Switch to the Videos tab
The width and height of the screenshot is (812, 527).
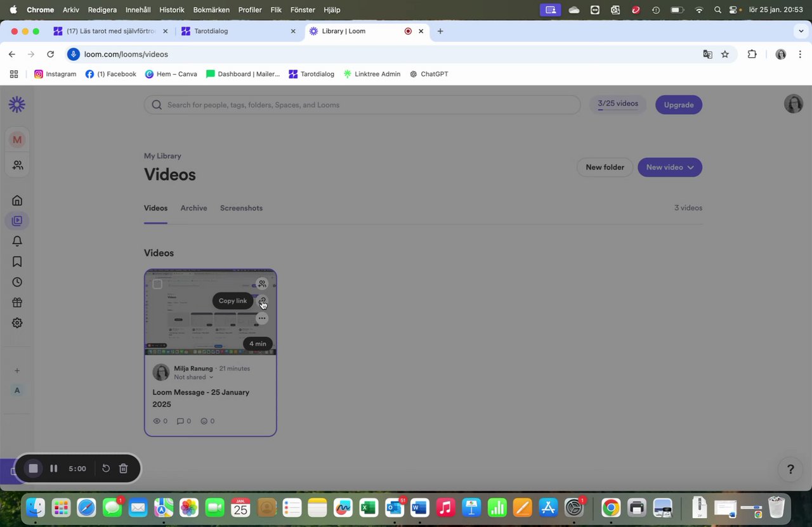[155, 208]
